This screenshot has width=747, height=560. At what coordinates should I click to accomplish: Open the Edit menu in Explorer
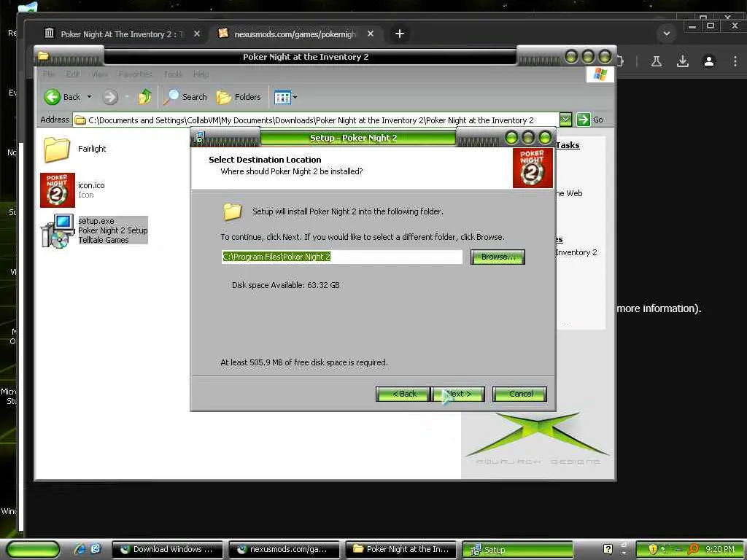[x=73, y=74]
